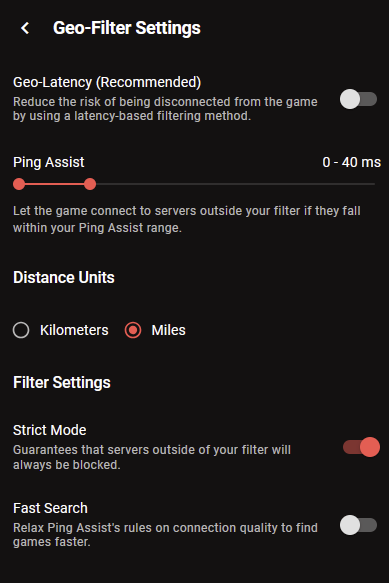This screenshot has width=389, height=583.
Task: Click the 0 - 40 ms range value
Action: click(351, 162)
